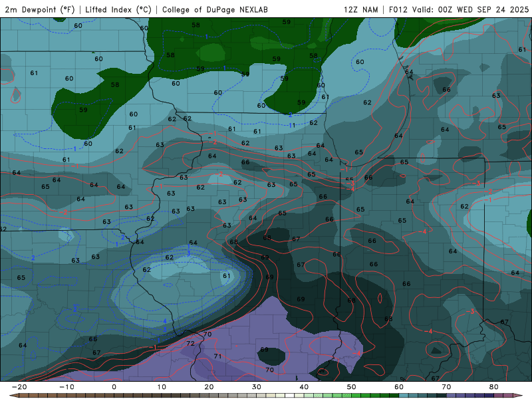Click the 'Lifted Index (°C)' title text
Screen dimensions: 532x399
(118, 9)
